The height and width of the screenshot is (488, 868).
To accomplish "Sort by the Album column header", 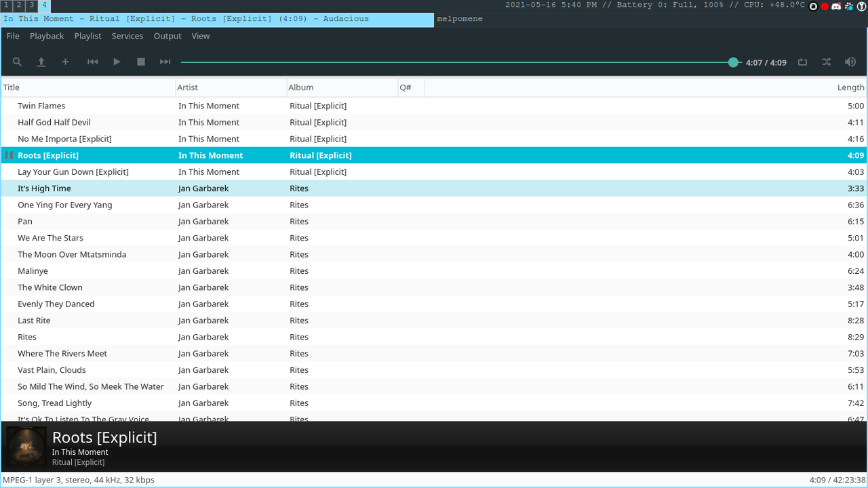I will [x=342, y=87].
